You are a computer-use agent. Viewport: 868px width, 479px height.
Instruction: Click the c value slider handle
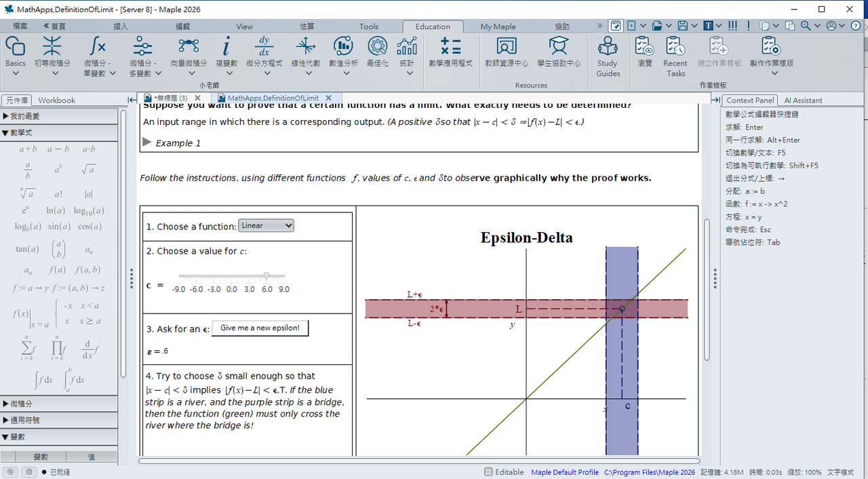pyautogui.click(x=267, y=275)
